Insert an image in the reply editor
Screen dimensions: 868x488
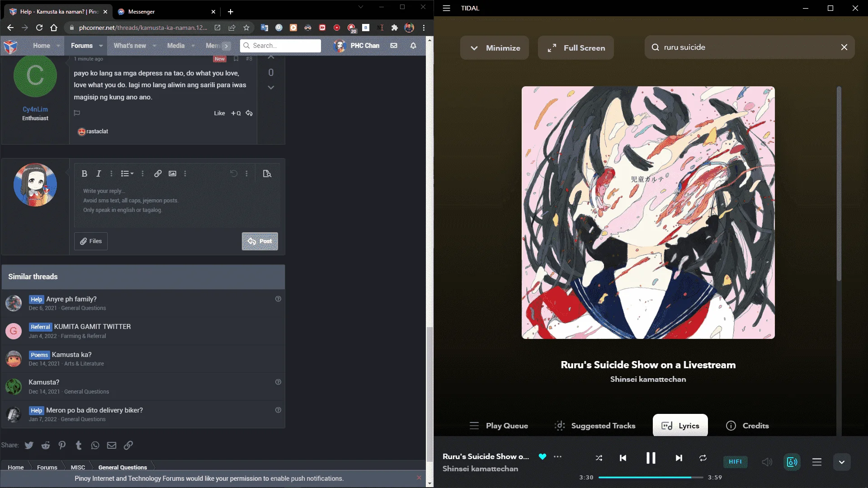coord(172,174)
